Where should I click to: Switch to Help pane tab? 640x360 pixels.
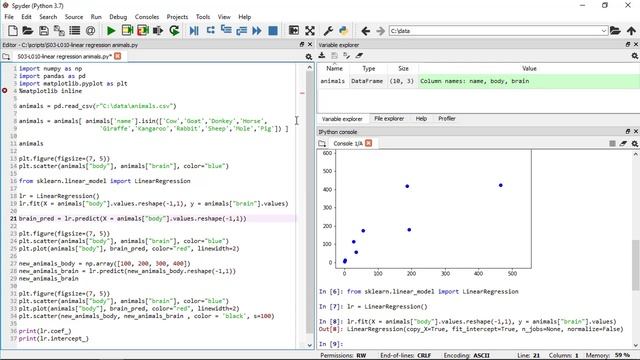[421, 119]
